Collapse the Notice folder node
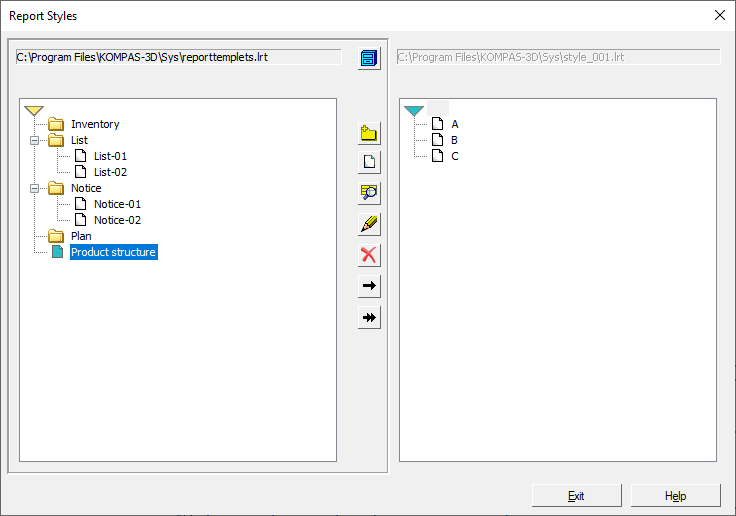 34,188
